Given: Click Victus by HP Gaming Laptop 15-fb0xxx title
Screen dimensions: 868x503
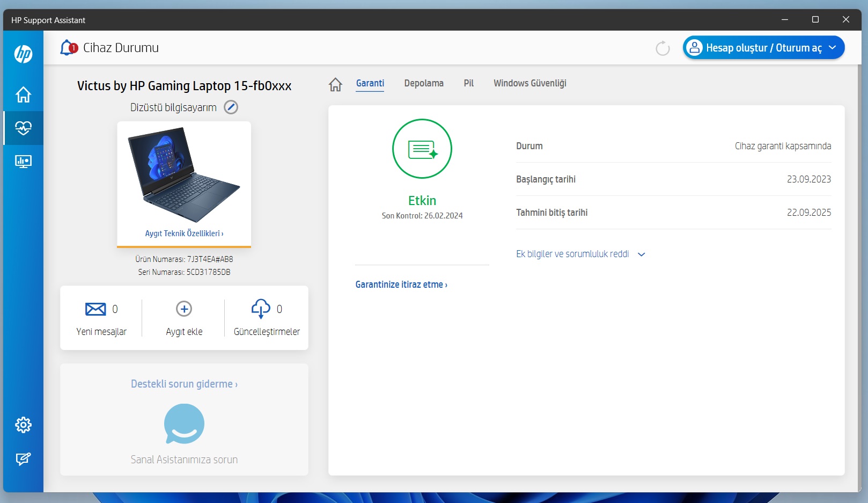Looking at the screenshot, I should [x=184, y=86].
